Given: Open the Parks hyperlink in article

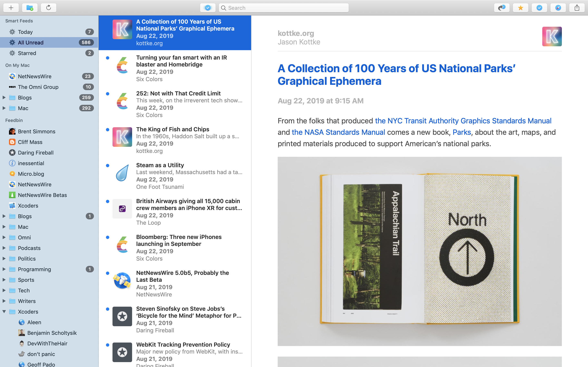Looking at the screenshot, I should pos(461,132).
